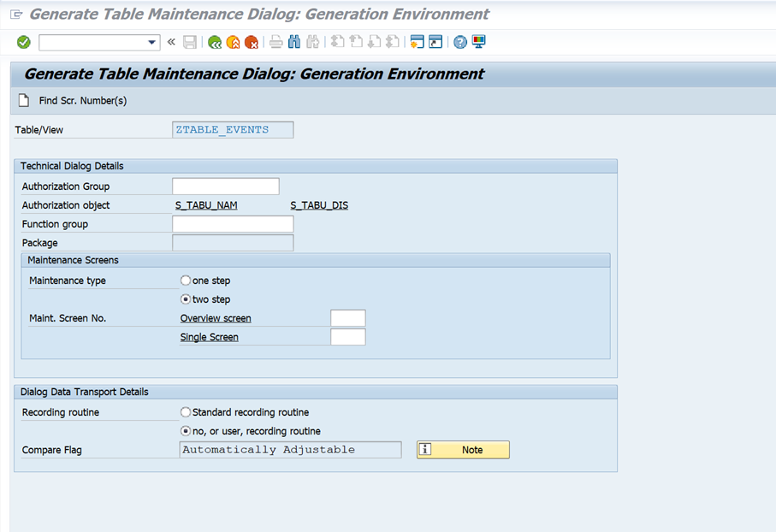The width and height of the screenshot is (776, 532).
Task: Click the Save diskette icon
Action: point(190,42)
